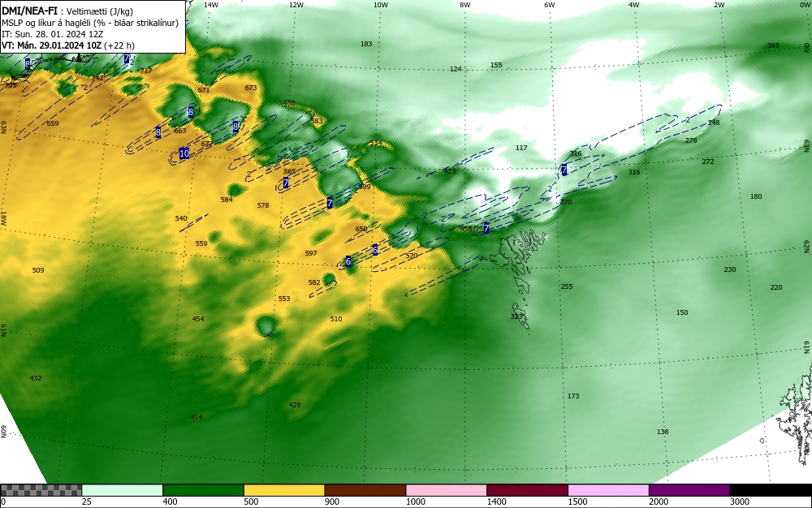Viewport: 812px width, 508px height.
Task: Click the CAPE value '414'
Action: (197, 417)
